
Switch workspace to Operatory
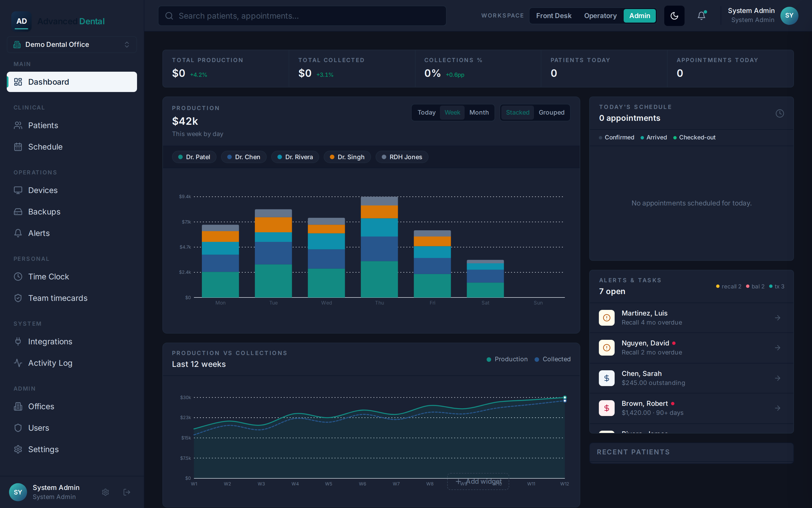(600, 16)
